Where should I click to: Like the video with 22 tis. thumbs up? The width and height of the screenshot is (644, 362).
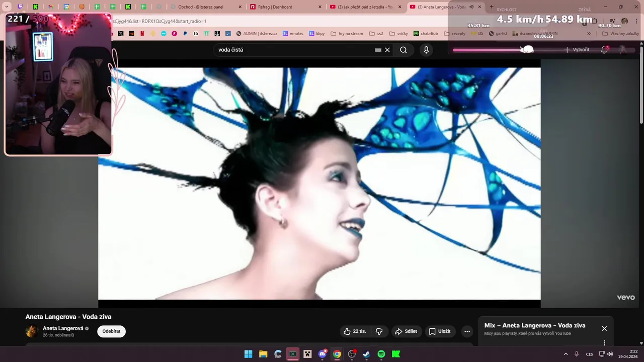pos(355,331)
